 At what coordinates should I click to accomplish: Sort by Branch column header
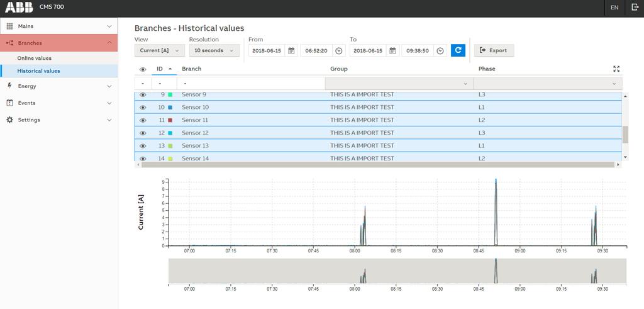[192, 69]
